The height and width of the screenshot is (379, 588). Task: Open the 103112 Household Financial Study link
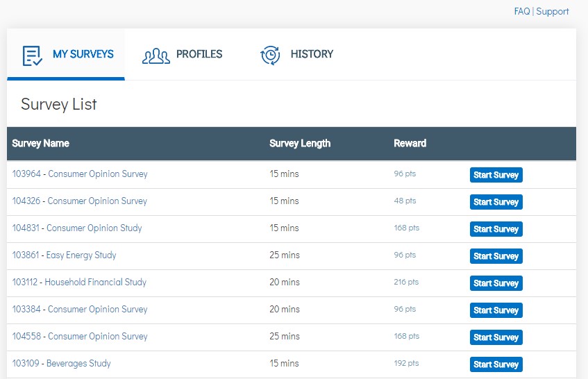point(79,283)
